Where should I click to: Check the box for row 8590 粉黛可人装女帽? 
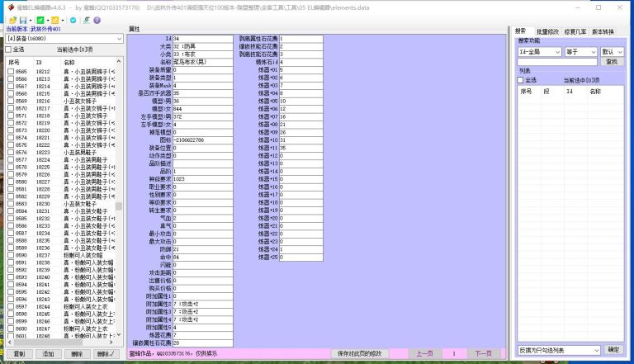(x=11, y=255)
